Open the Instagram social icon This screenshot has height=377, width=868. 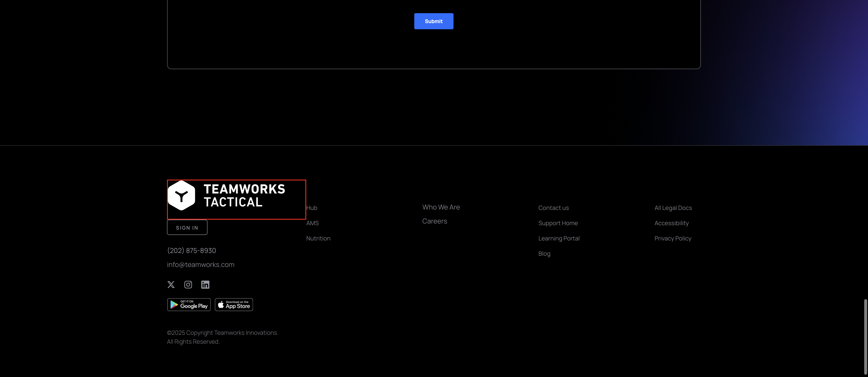pos(188,285)
